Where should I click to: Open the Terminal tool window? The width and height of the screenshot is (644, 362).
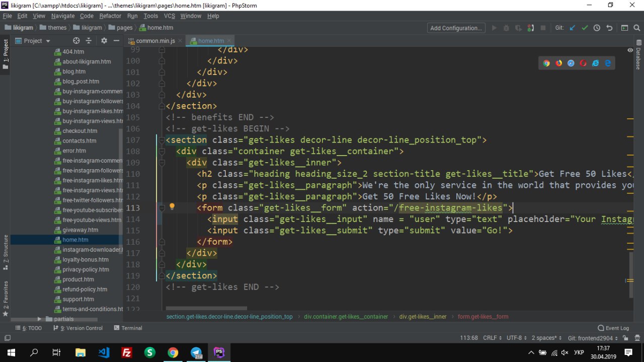point(128,328)
